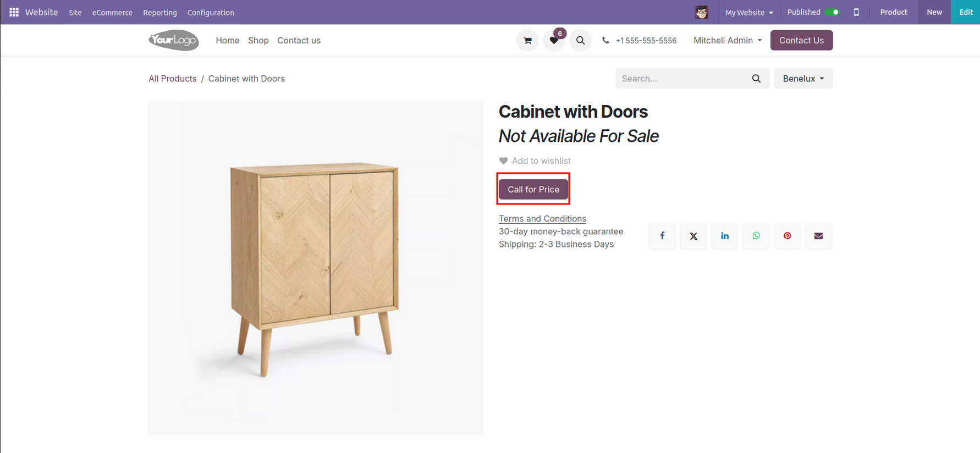Open the shopping cart
This screenshot has height=453, width=980.
pos(527,40)
